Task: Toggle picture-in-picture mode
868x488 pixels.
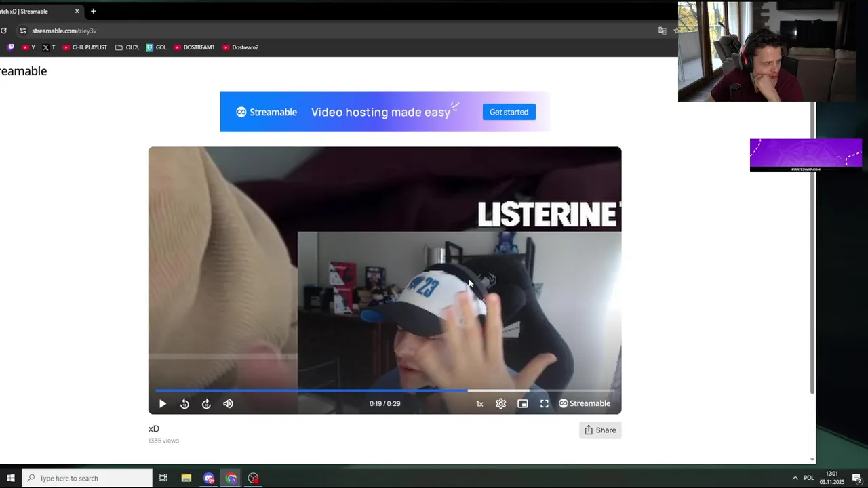Action: click(523, 403)
